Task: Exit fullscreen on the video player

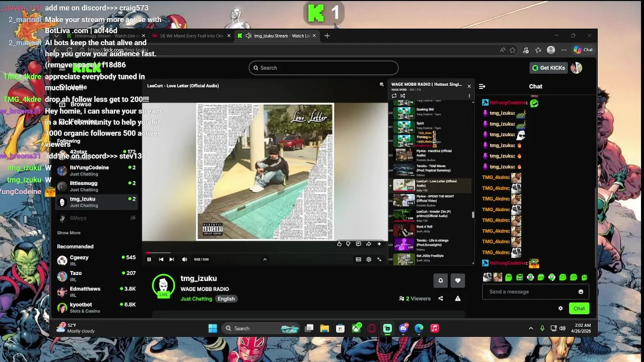Action: 379,259
